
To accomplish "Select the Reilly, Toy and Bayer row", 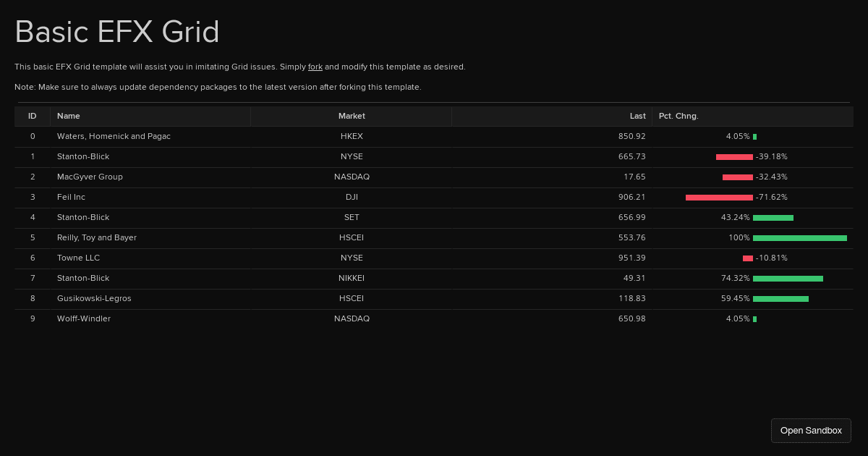I will pyautogui.click(x=97, y=237).
